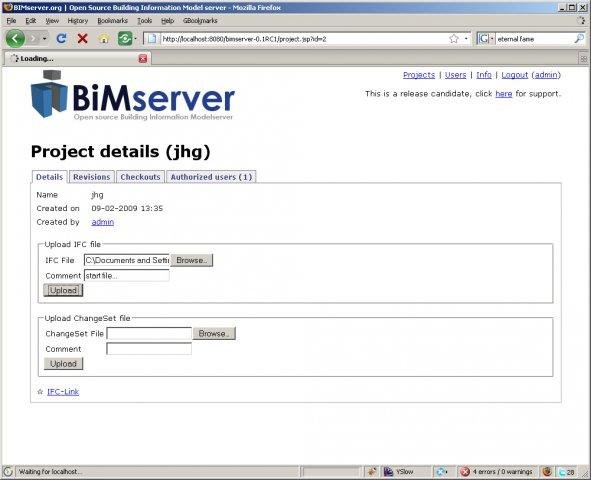Open the Help menu

[167, 21]
